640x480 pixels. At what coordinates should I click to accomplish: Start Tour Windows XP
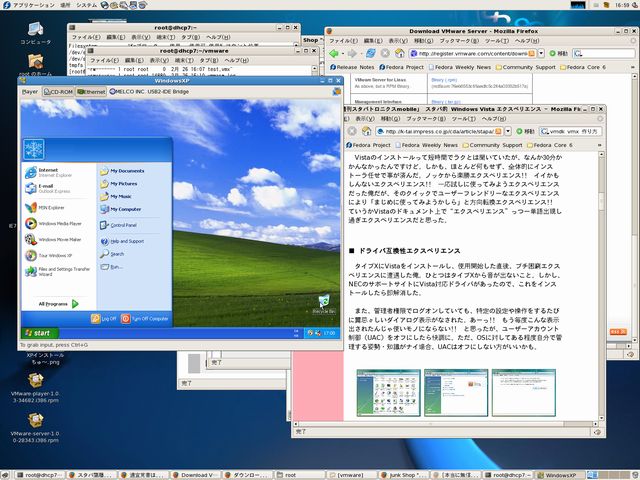click(49, 256)
